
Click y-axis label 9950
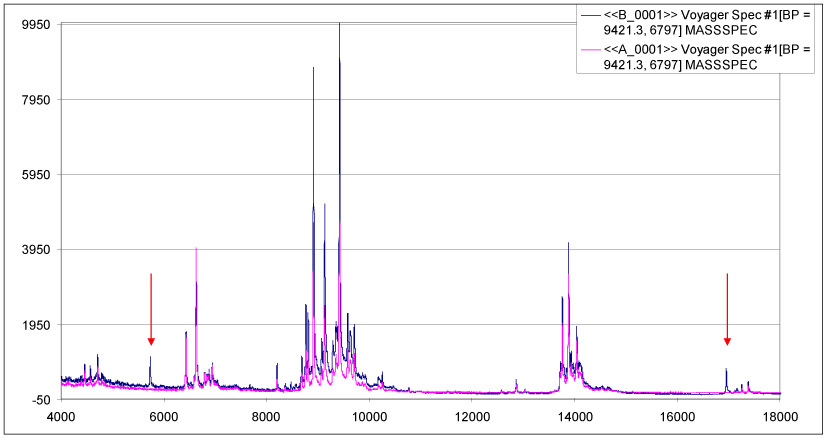(36, 25)
